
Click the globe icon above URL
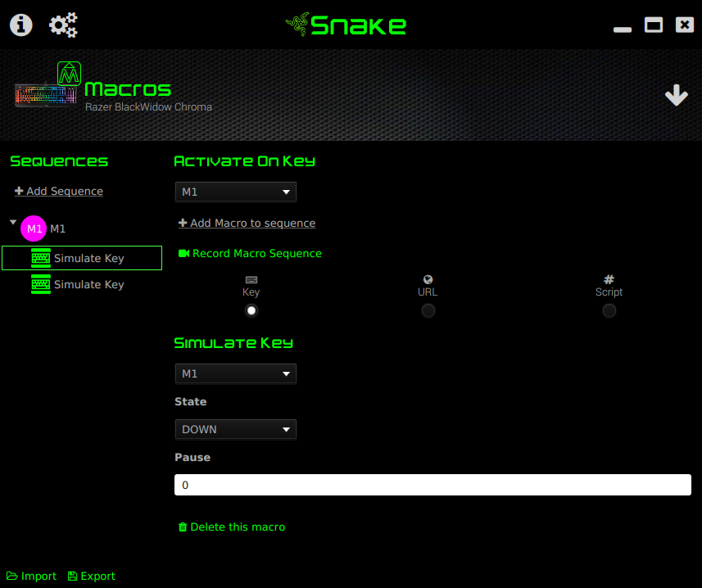428,280
